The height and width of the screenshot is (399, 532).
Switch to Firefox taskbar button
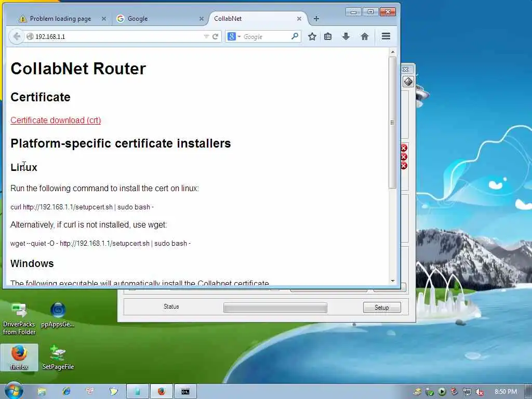tap(162, 392)
